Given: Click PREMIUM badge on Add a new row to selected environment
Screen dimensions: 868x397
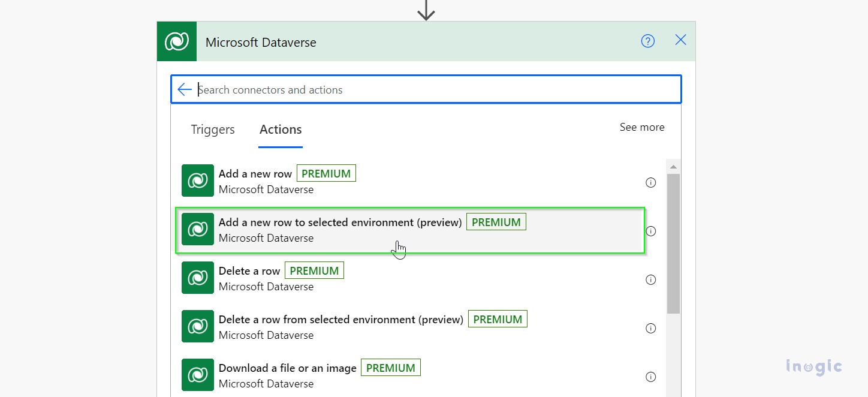Looking at the screenshot, I should 496,222.
